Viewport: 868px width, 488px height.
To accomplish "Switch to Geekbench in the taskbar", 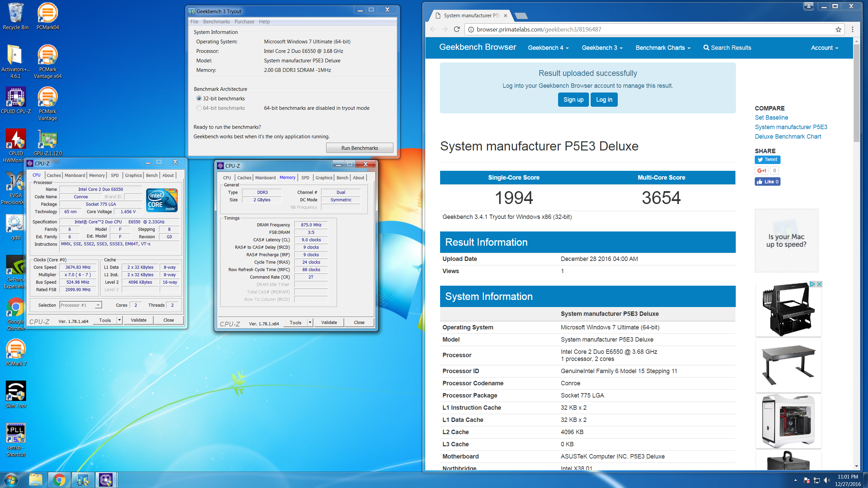I will pyautogui.click(x=83, y=480).
